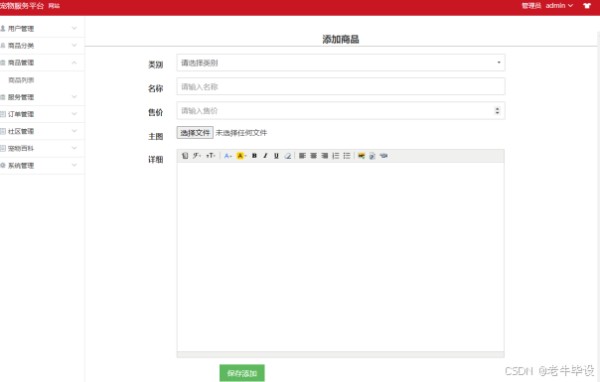600x382 pixels.
Task: Center-align text in the editor
Action: (313, 156)
